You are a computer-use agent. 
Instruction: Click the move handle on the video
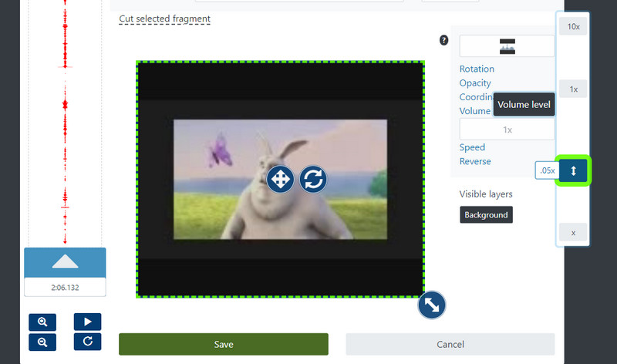(279, 180)
